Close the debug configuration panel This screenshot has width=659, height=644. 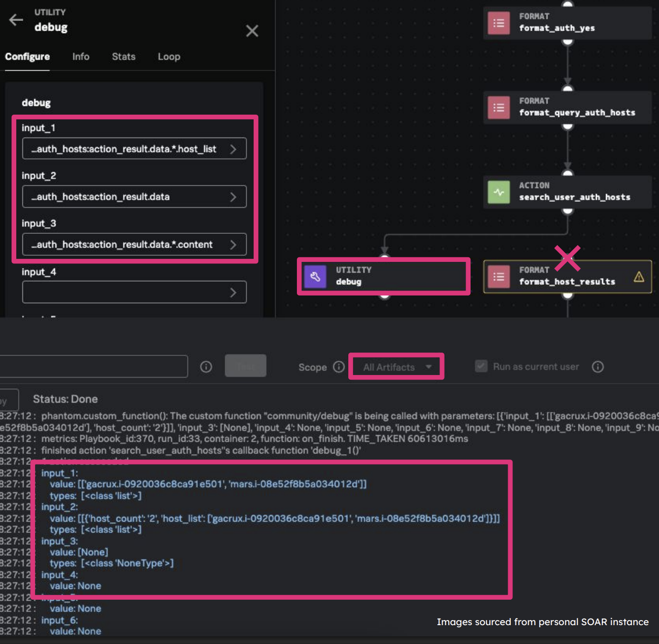point(252,31)
